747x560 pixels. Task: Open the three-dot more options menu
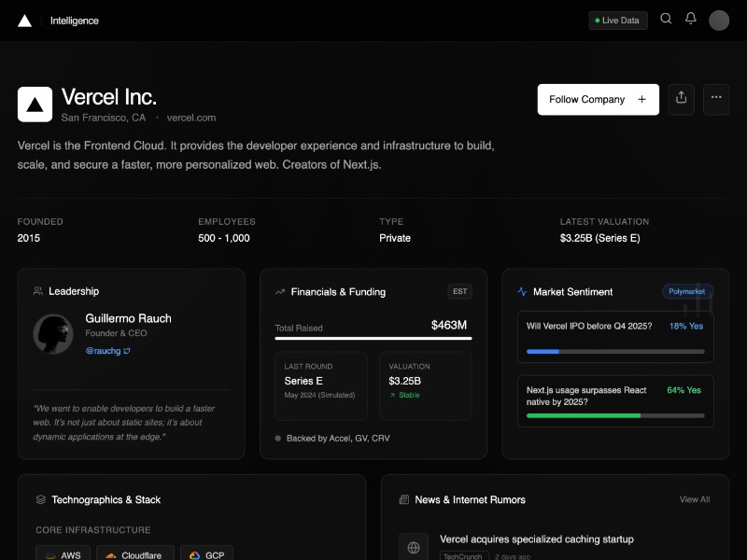coord(716,99)
